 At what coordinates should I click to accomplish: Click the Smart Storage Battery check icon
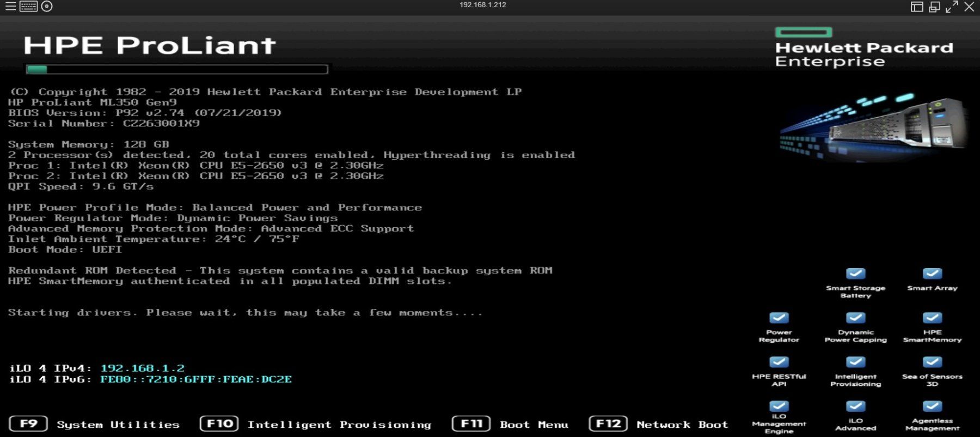coord(855,274)
